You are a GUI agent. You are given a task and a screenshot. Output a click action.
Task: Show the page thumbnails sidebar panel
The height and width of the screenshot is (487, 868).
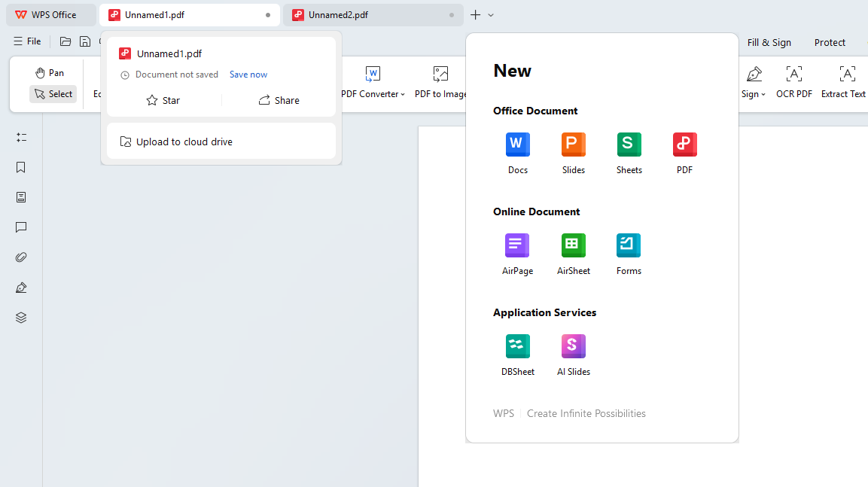[x=21, y=197]
